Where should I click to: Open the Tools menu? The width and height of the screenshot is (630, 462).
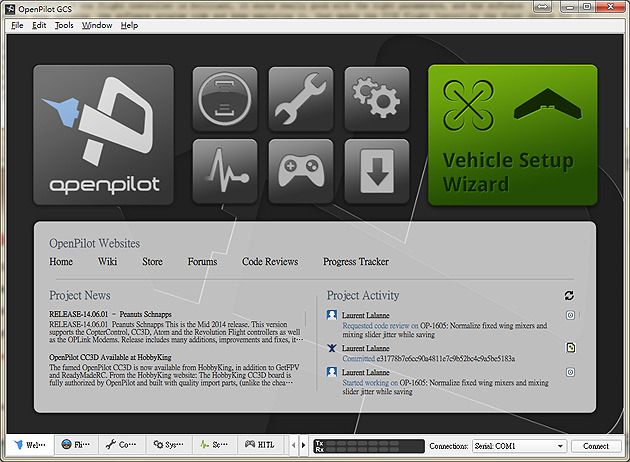point(64,25)
